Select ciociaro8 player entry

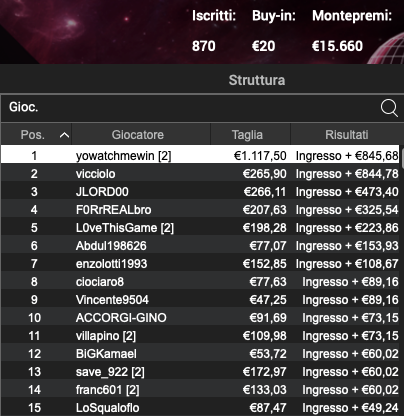200,282
